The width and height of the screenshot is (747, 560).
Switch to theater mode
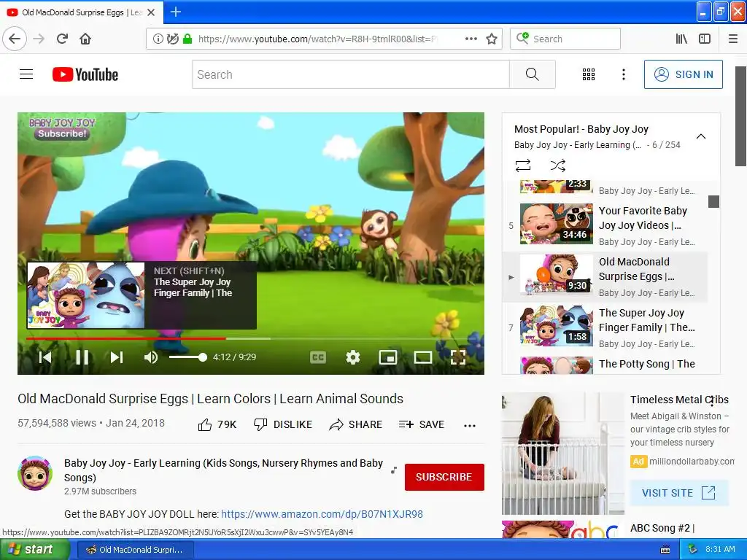422,357
